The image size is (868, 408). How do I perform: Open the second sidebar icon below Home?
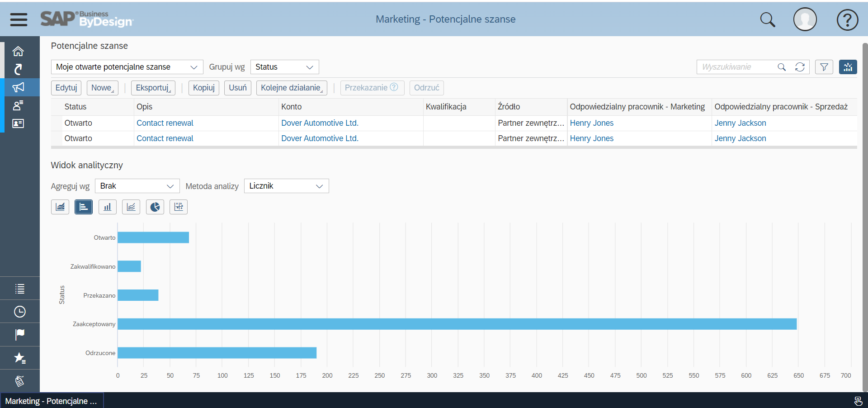tap(18, 69)
